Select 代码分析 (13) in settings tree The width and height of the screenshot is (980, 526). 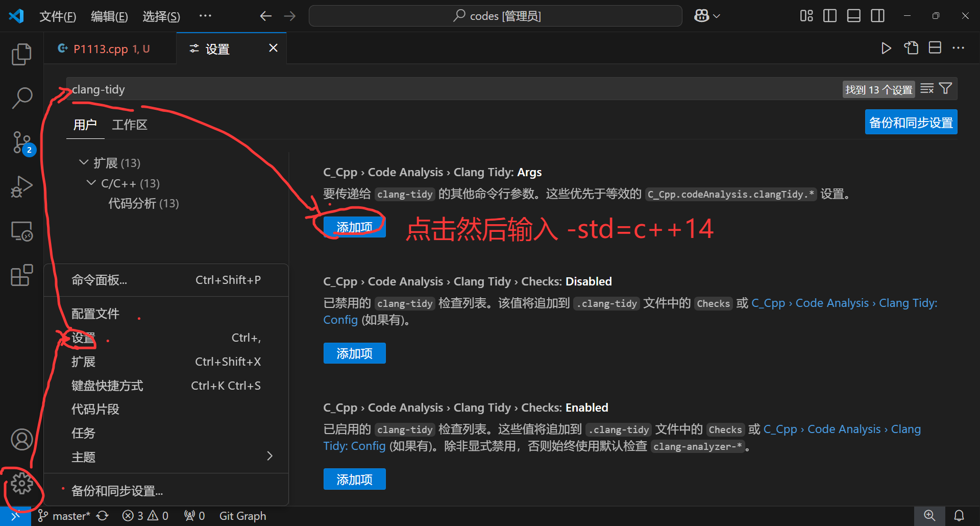pyautogui.click(x=143, y=203)
